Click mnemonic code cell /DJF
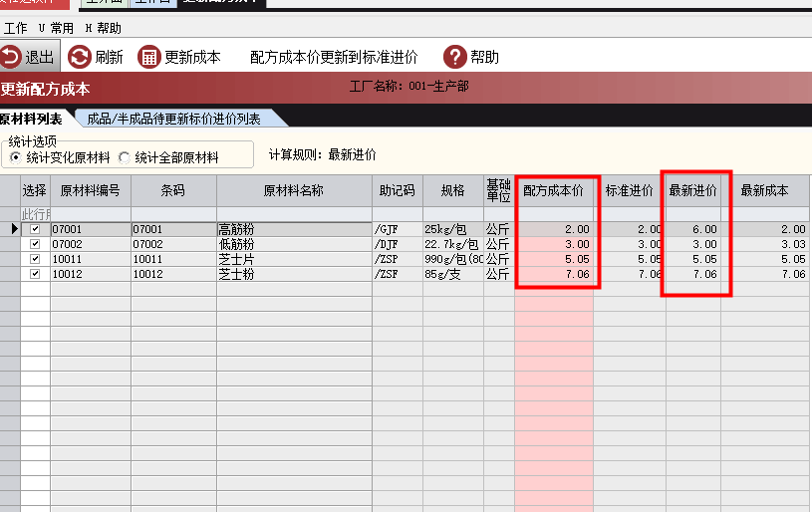Screen dimensions: 812x512 tap(398, 244)
